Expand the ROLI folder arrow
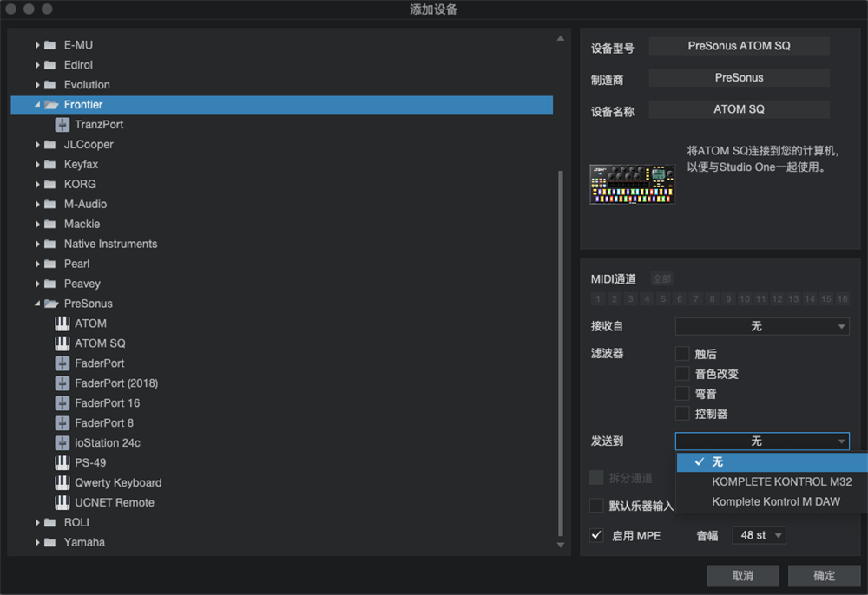 [37, 522]
